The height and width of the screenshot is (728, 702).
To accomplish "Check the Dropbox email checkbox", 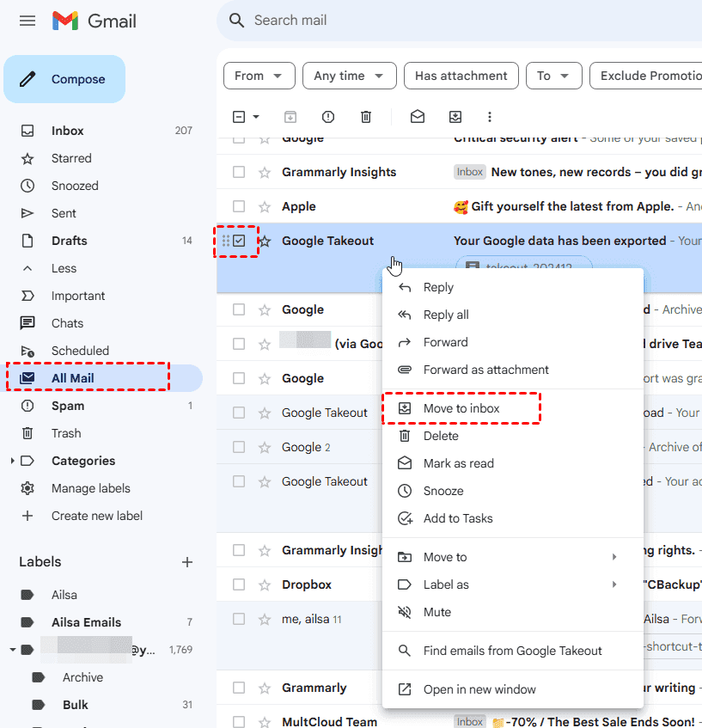I will pos(239,584).
